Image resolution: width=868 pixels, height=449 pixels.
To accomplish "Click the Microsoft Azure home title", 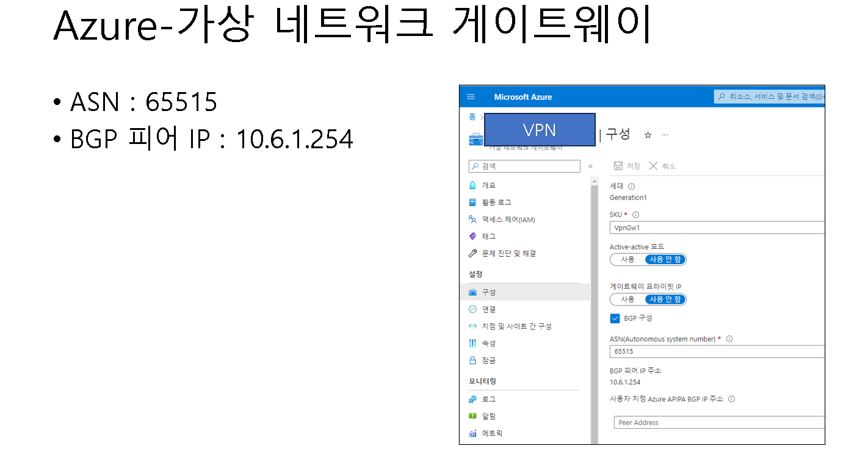I will pos(523,97).
